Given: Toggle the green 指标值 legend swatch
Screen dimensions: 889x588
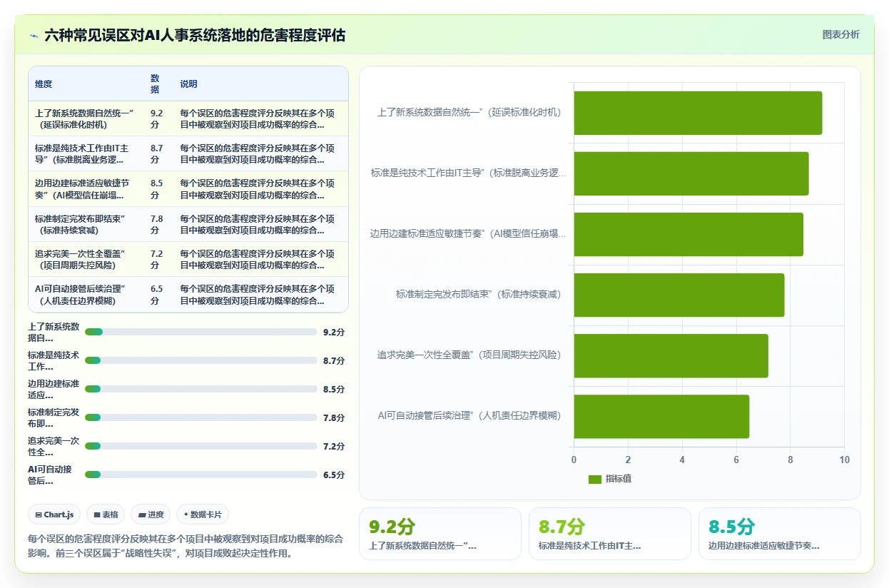Looking at the screenshot, I should click(595, 479).
